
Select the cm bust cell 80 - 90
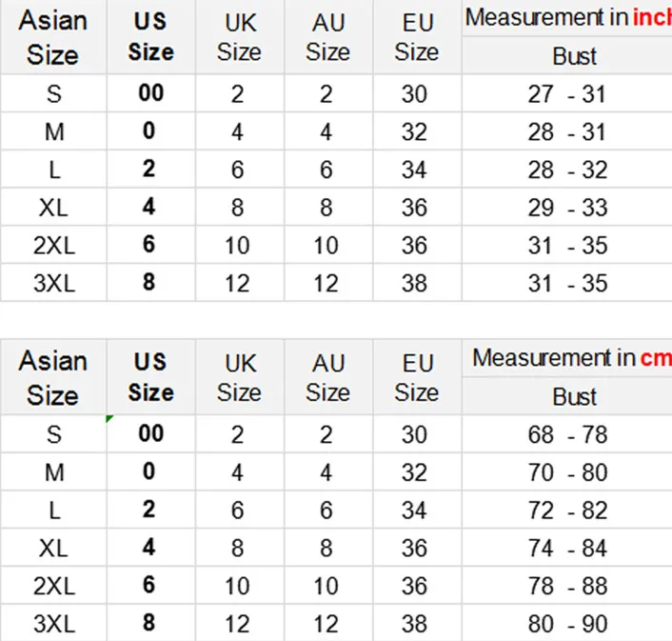tap(567, 624)
